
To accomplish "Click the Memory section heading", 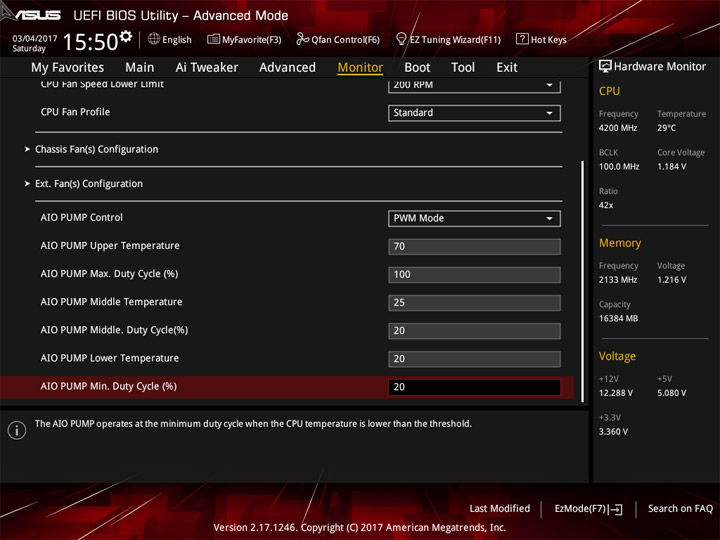I will (x=620, y=243).
